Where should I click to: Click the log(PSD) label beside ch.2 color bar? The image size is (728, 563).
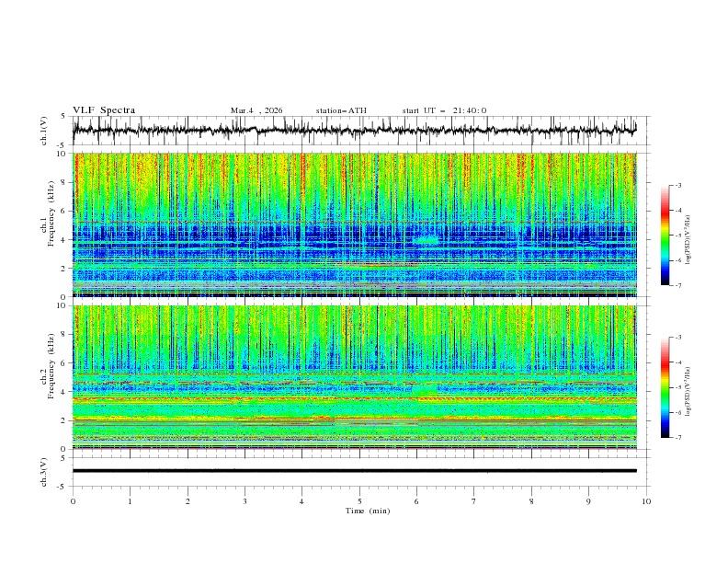(688, 392)
